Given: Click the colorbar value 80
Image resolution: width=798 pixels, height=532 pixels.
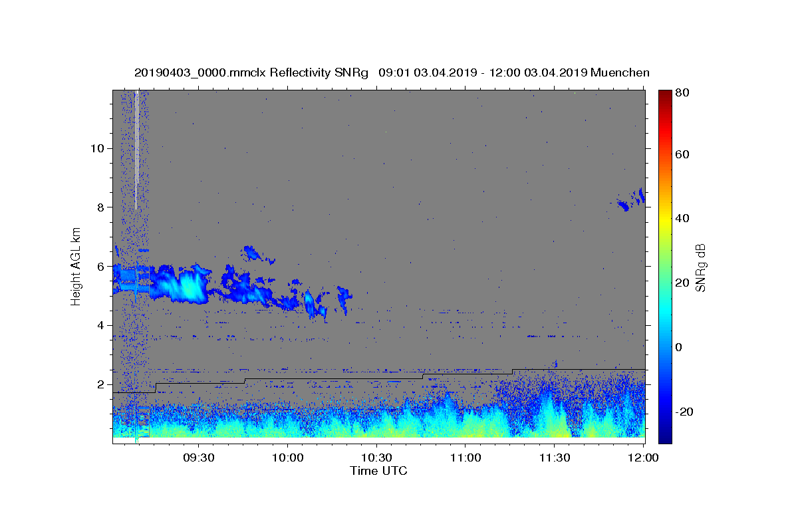Looking at the screenshot, I should pos(682,93).
